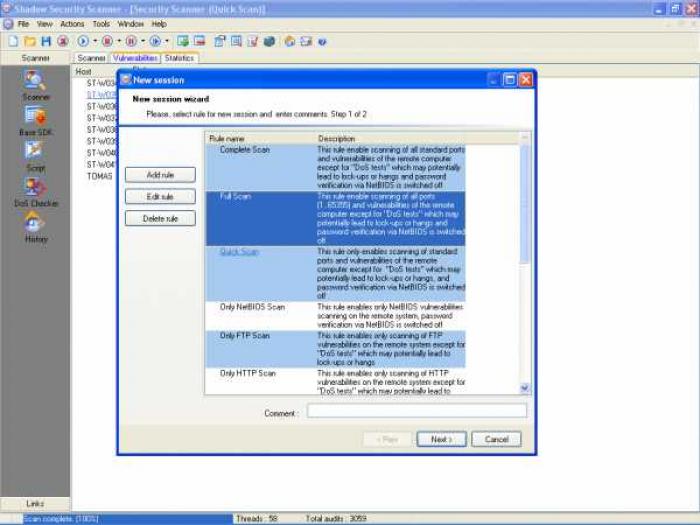Open the File menu
The image size is (700, 525).
tap(23, 24)
